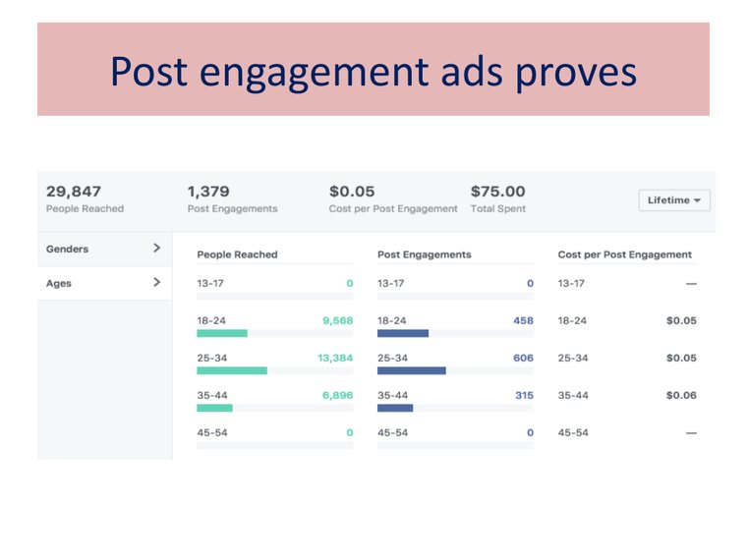Select the Ages tab label
This screenshot has width=747, height=560.
point(59,283)
